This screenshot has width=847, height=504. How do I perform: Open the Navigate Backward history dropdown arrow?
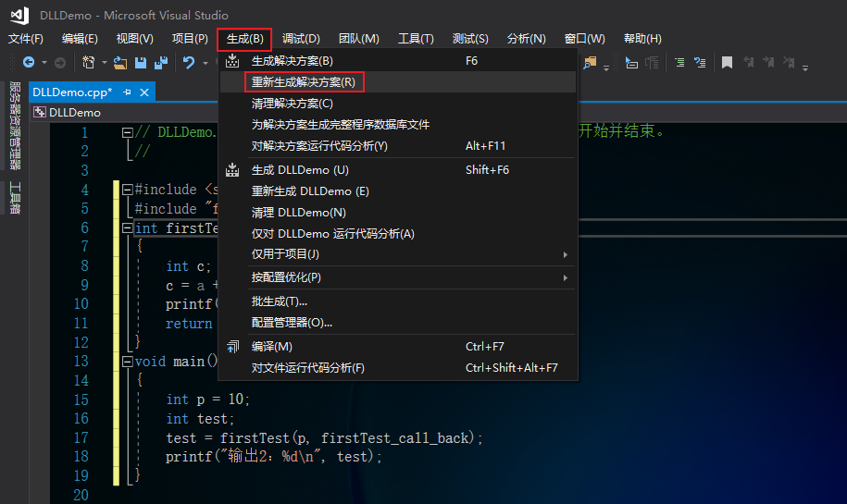pyautogui.click(x=44, y=63)
